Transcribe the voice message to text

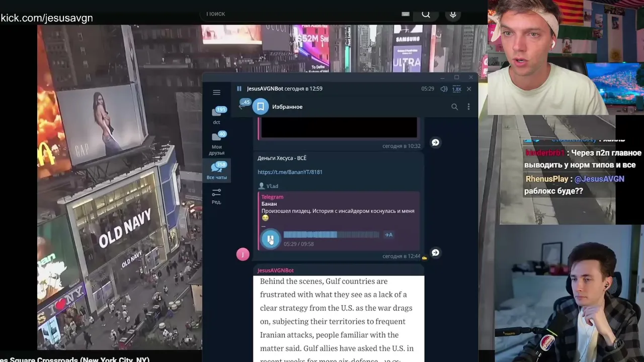[388, 235]
